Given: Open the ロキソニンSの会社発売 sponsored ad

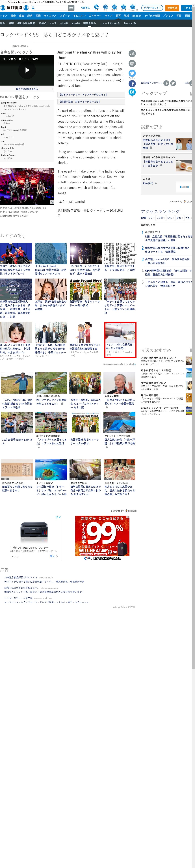Looking at the screenshot, I should [x=120, y=339].
